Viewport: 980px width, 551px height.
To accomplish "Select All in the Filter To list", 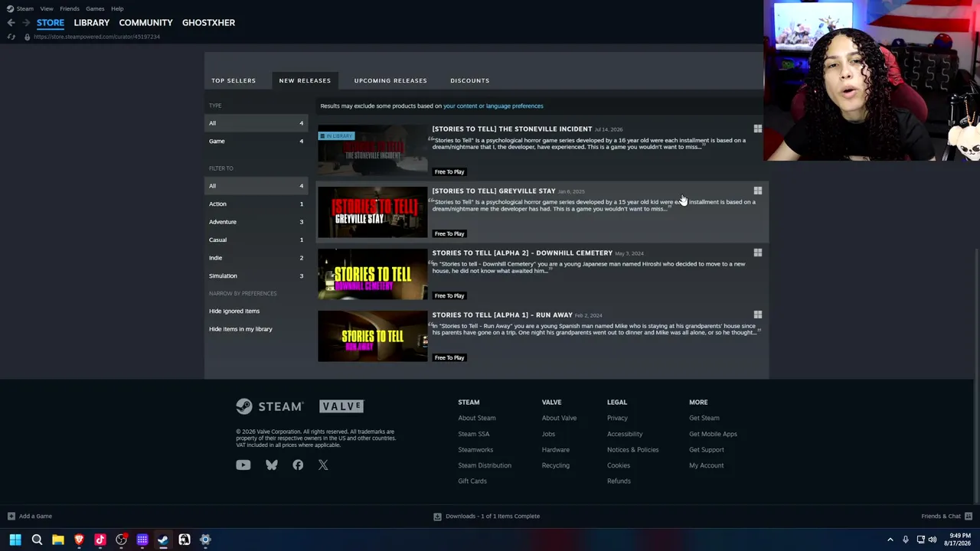I will click(x=256, y=186).
